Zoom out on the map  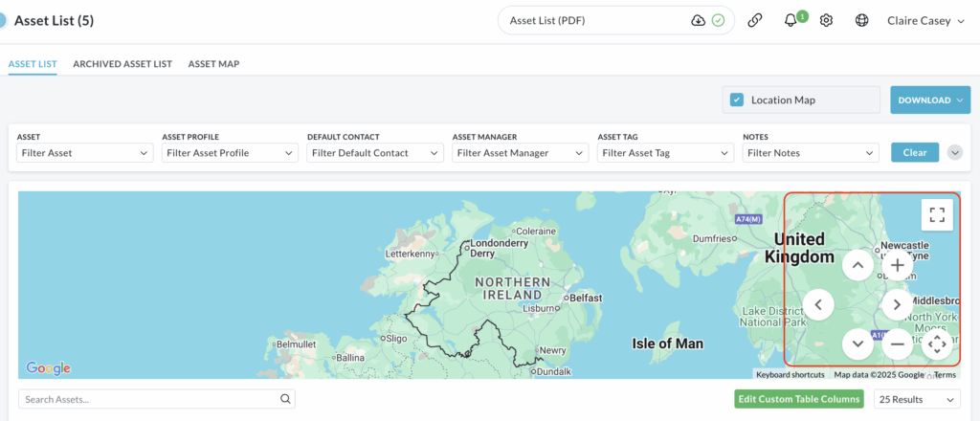pyautogui.click(x=897, y=343)
